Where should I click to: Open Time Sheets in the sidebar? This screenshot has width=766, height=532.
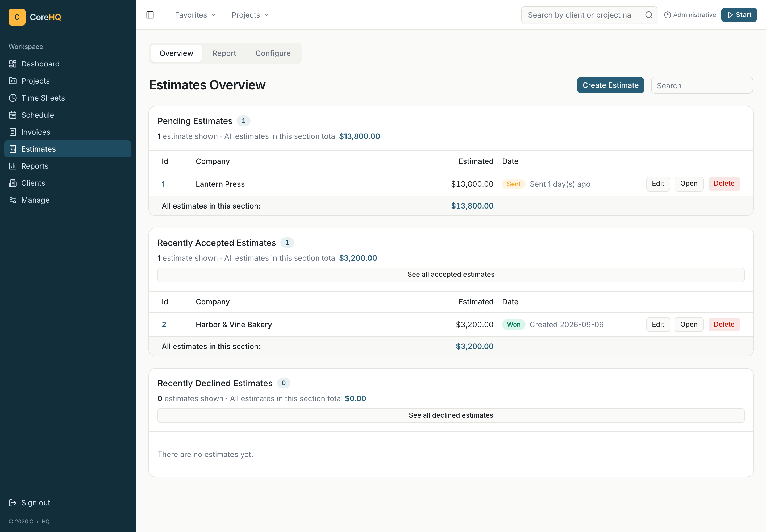click(x=68, y=98)
